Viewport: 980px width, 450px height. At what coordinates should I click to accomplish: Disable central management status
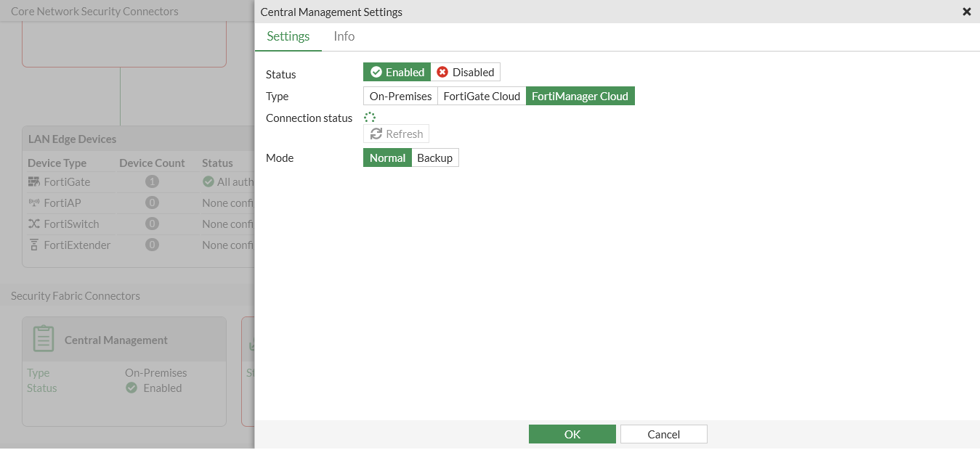pos(466,72)
